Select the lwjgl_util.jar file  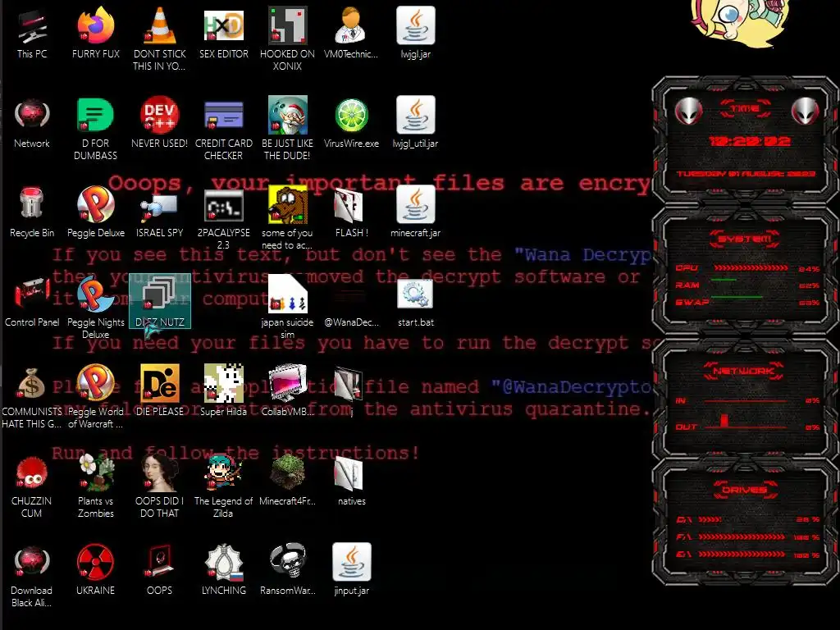tap(416, 123)
